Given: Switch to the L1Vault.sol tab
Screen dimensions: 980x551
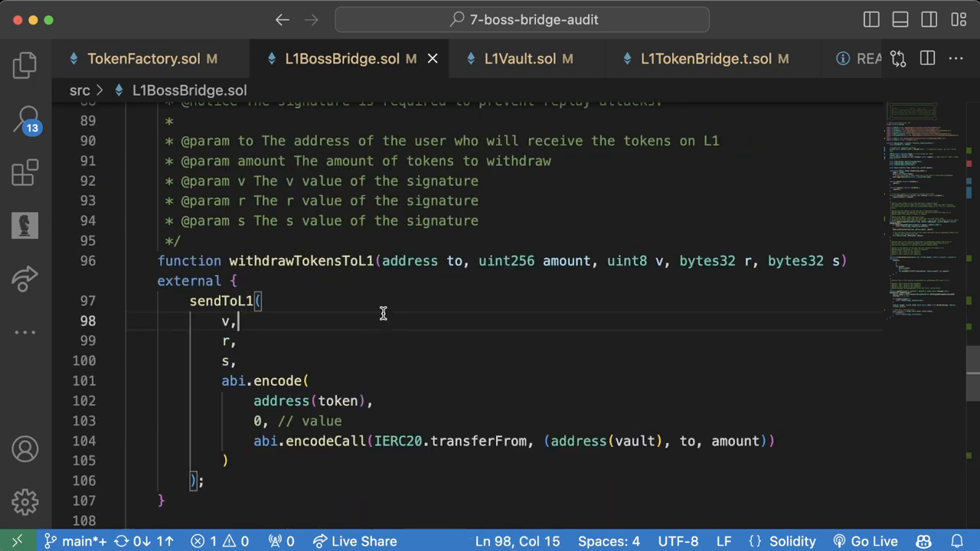Looking at the screenshot, I should tap(520, 59).
